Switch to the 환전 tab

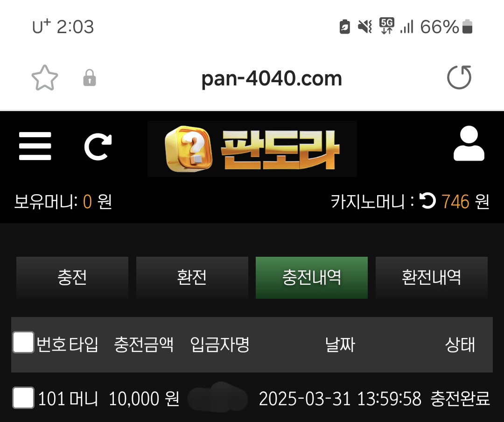pyautogui.click(x=192, y=278)
